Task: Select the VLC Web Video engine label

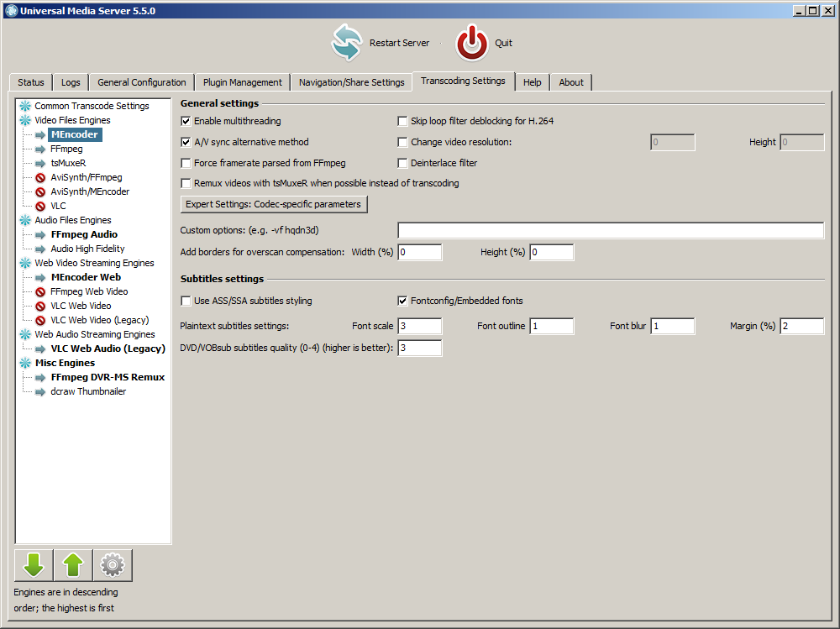Action: [81, 306]
